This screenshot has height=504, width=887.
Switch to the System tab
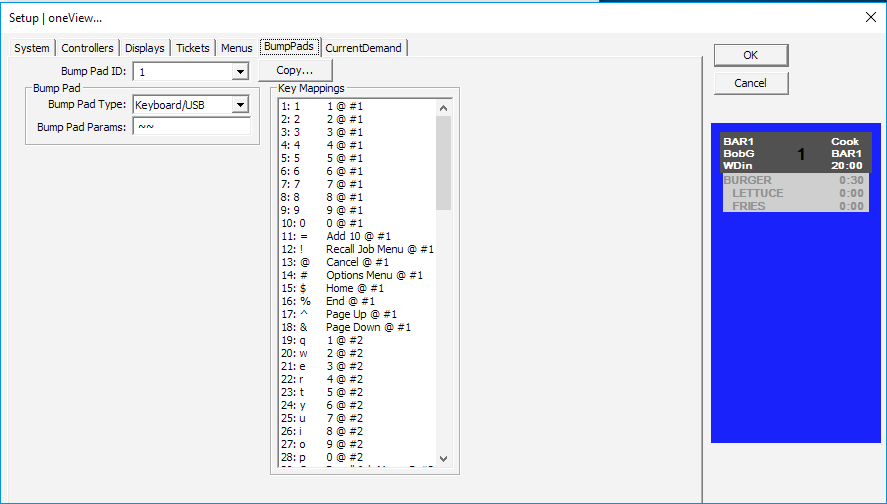point(32,48)
